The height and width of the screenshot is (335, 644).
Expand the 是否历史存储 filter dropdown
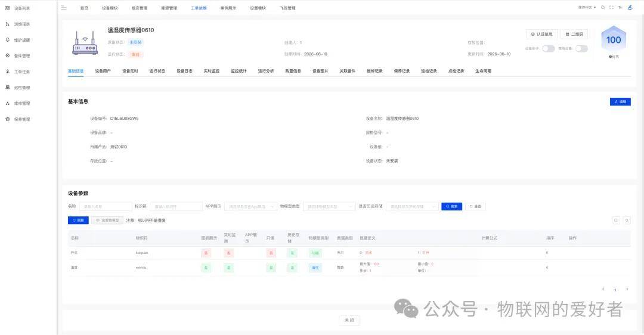[412, 206]
